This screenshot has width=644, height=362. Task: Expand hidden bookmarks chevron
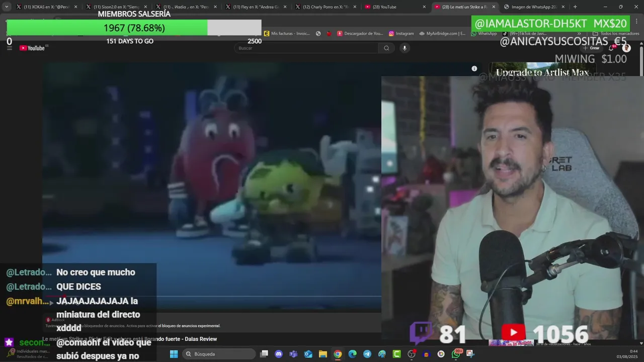pyautogui.click(x=579, y=34)
